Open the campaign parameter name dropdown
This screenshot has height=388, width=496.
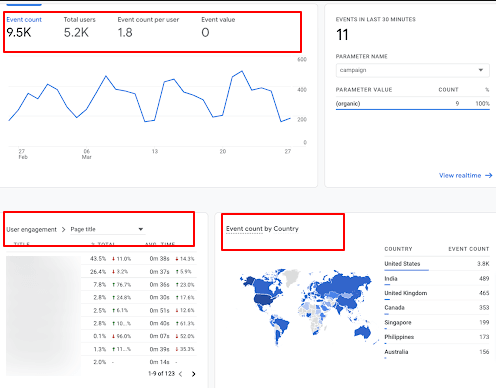(413, 70)
